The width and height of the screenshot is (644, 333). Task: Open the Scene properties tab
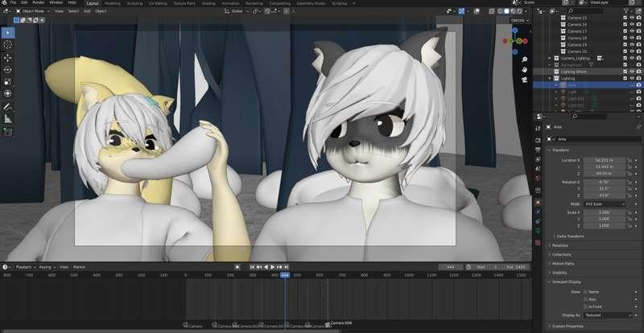(x=538, y=169)
